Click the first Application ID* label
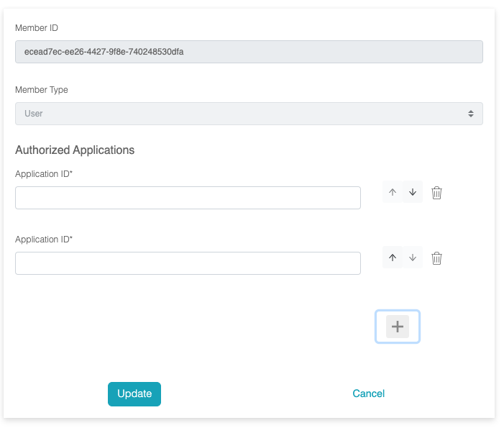The height and width of the screenshot is (428, 504). point(44,174)
